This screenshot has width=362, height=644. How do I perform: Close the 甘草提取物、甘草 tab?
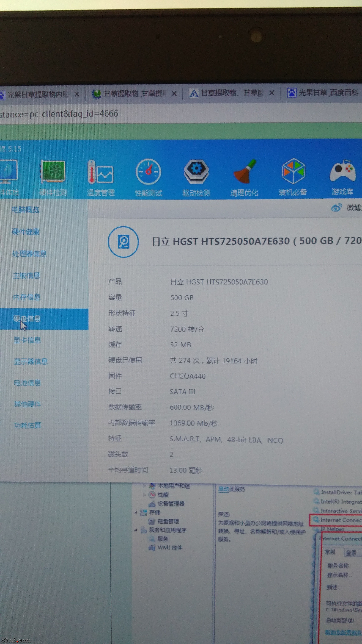pos(272,93)
